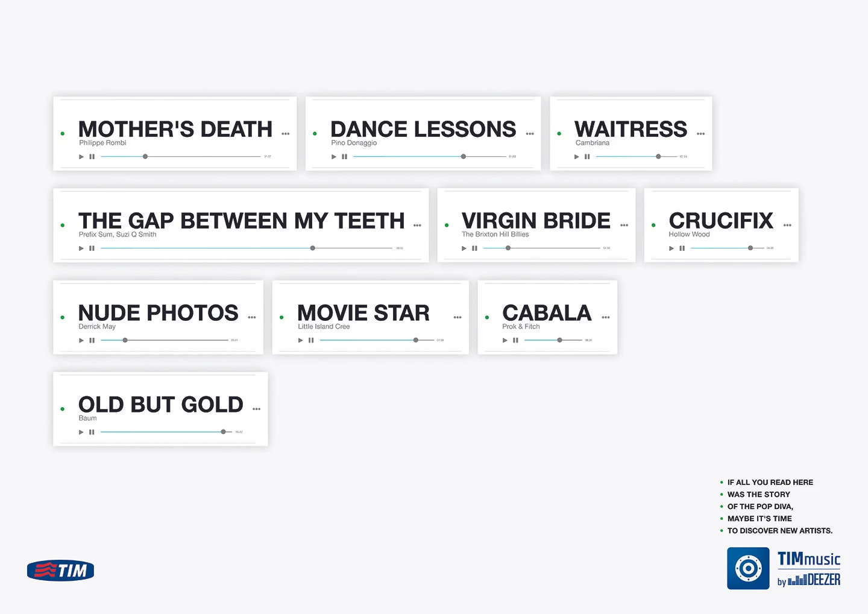
Task: Pause the Dance Lessons track
Action: tap(344, 157)
